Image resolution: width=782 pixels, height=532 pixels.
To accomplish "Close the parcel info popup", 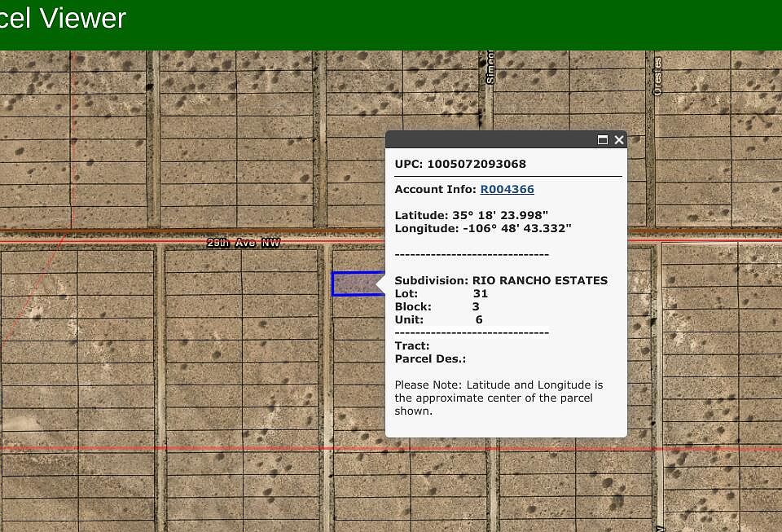I will pyautogui.click(x=619, y=140).
